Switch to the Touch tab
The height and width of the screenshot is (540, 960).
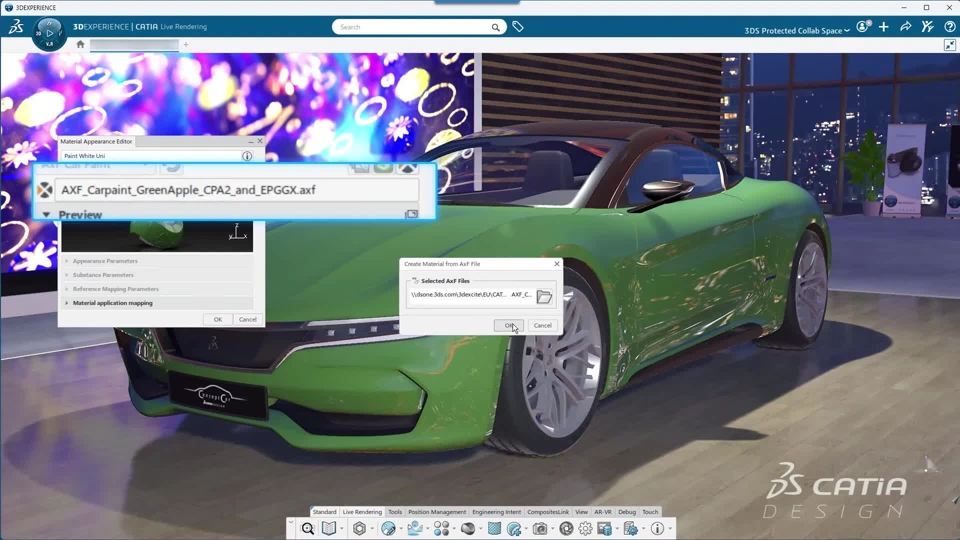coord(650,512)
